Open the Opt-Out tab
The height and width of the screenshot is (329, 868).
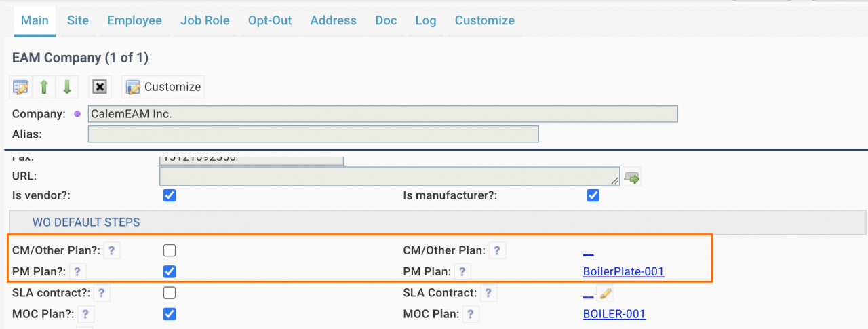point(270,20)
